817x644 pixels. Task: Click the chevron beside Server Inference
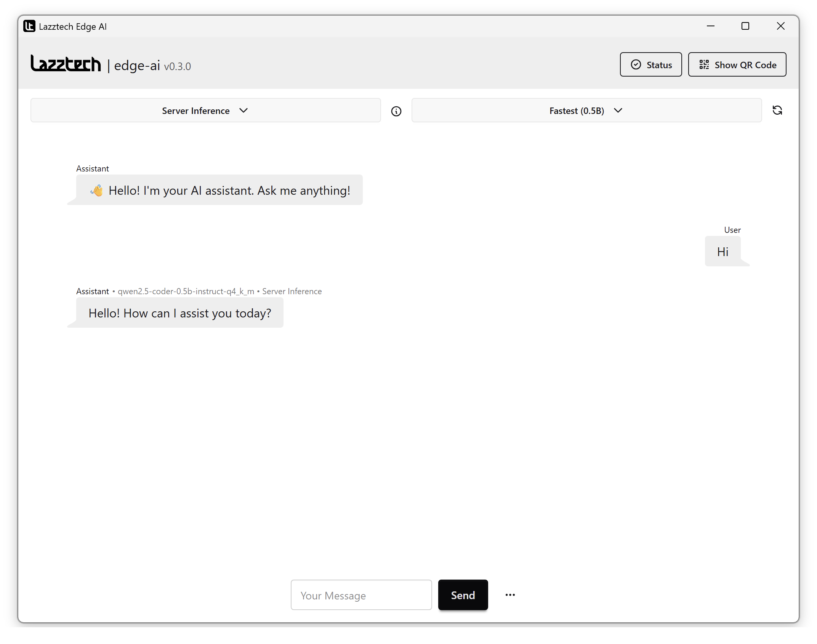(x=243, y=111)
